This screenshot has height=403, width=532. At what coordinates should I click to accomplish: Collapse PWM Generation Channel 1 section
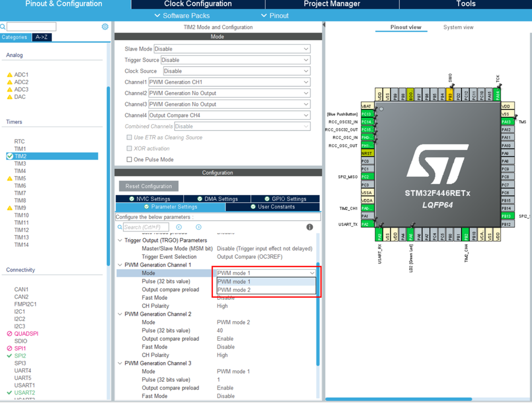pos(120,265)
